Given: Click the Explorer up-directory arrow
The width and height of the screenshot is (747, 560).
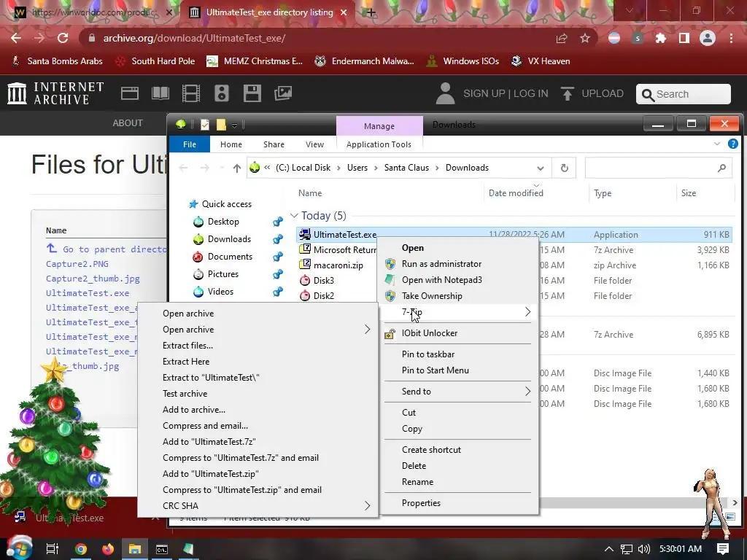Looking at the screenshot, I should [x=237, y=168].
